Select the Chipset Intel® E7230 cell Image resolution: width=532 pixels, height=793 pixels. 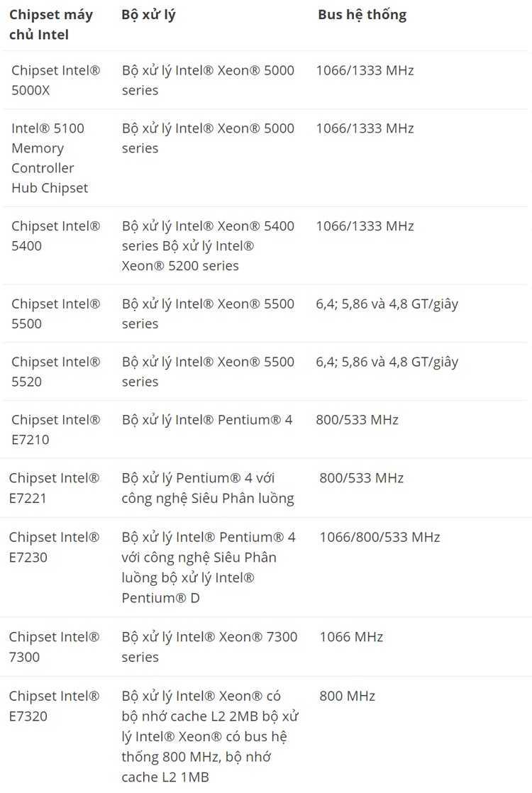(55, 547)
